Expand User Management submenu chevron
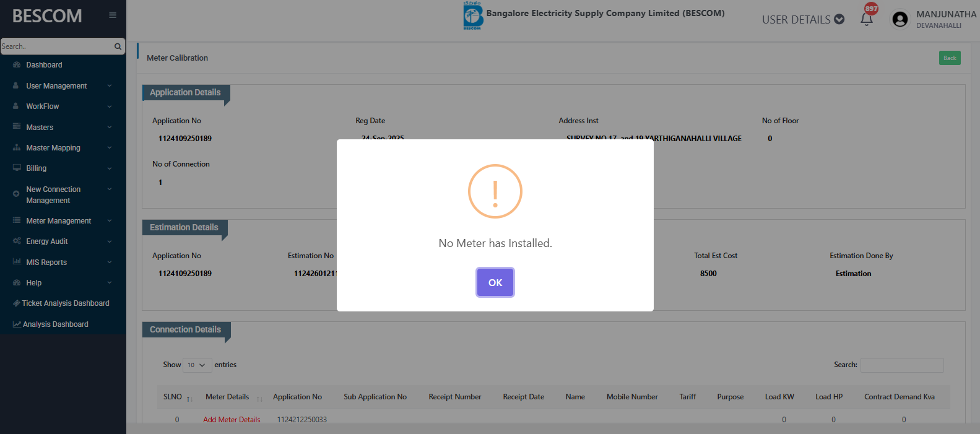Screen dimensions: 980x434 (110, 85)
